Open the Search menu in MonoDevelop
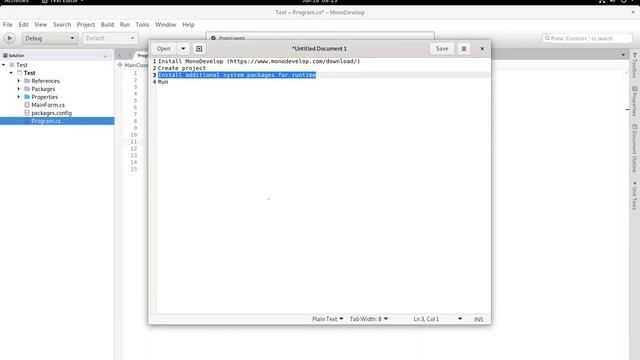Screen dimensions: 640x360 (62, 25)
